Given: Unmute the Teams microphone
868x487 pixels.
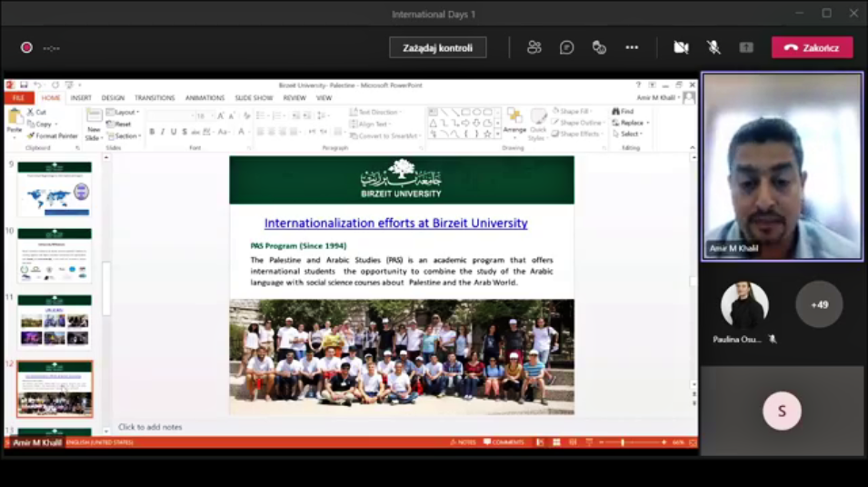Looking at the screenshot, I should click(713, 47).
